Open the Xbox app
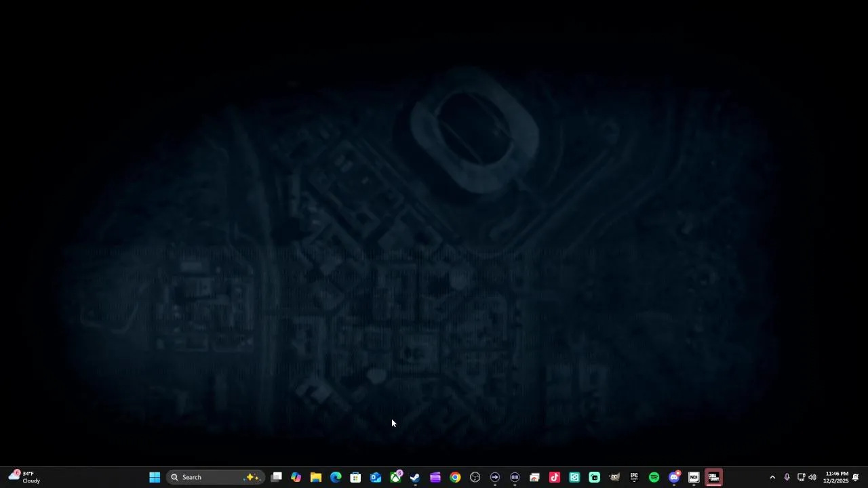Image resolution: width=868 pixels, height=488 pixels. coord(395,477)
